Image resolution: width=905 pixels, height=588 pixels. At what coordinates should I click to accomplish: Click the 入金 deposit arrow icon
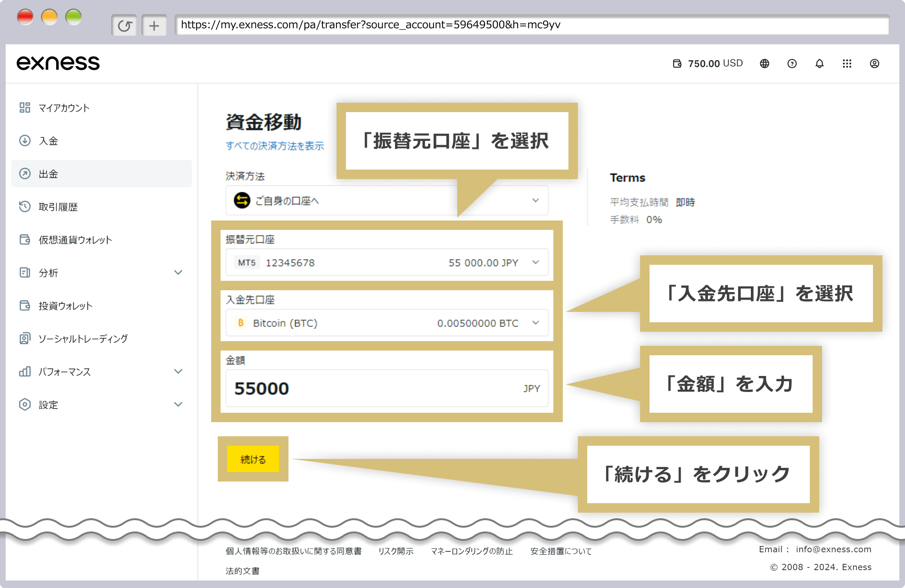25,140
